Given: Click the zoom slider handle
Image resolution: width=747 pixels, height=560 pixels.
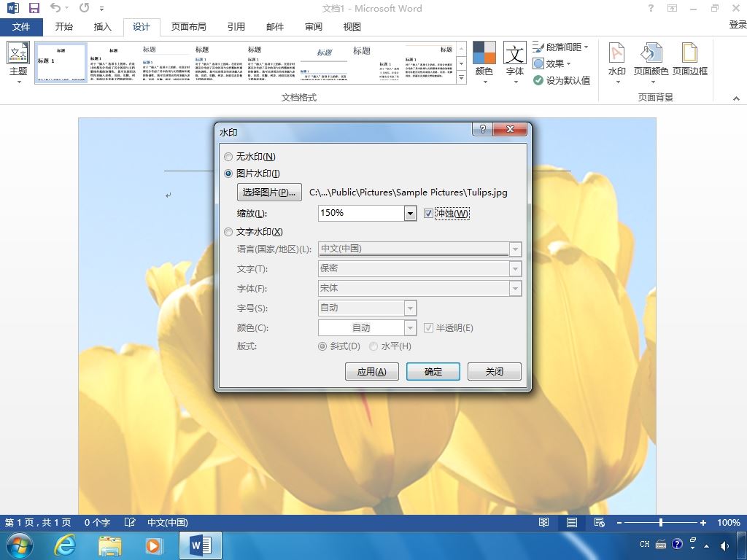Looking at the screenshot, I should click(x=661, y=522).
